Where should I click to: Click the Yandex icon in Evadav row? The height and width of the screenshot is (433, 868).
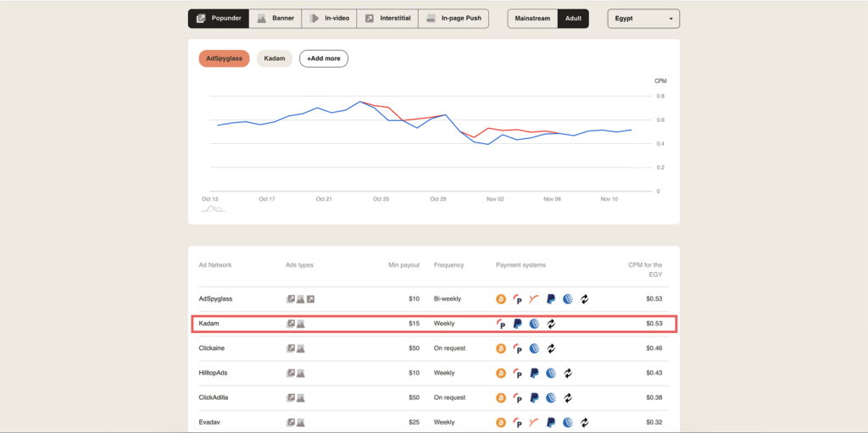pos(533,422)
